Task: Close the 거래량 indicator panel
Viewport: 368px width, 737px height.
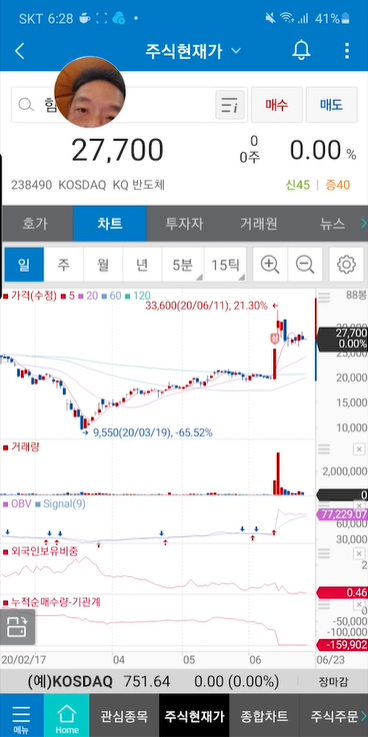Action: point(359,449)
